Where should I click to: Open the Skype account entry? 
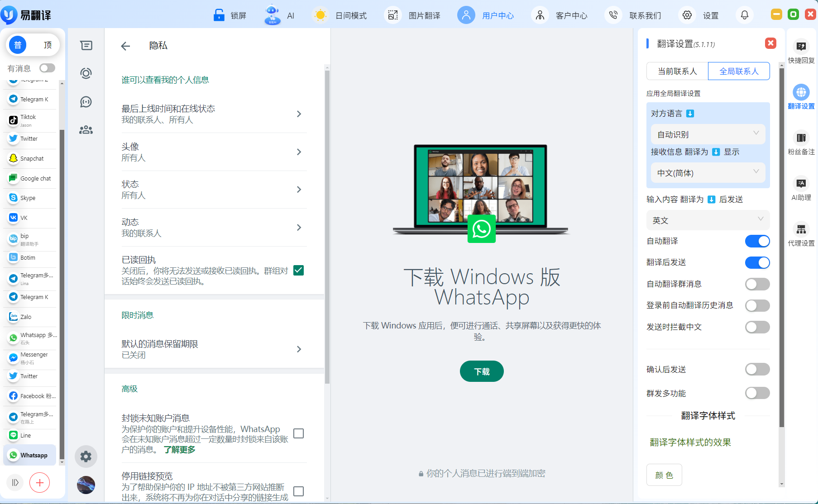click(x=30, y=198)
